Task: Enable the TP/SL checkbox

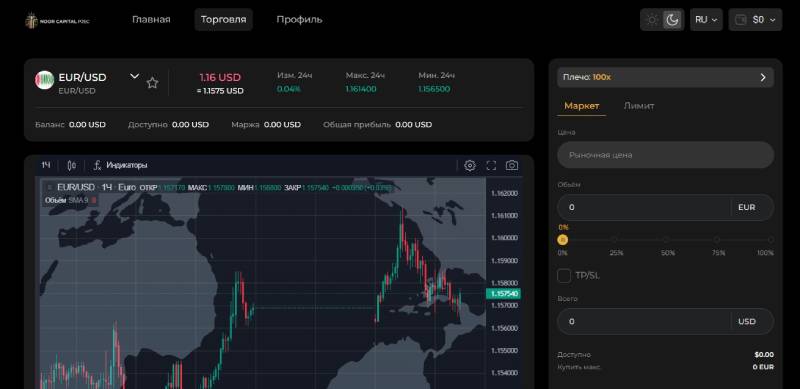Action: [564, 276]
